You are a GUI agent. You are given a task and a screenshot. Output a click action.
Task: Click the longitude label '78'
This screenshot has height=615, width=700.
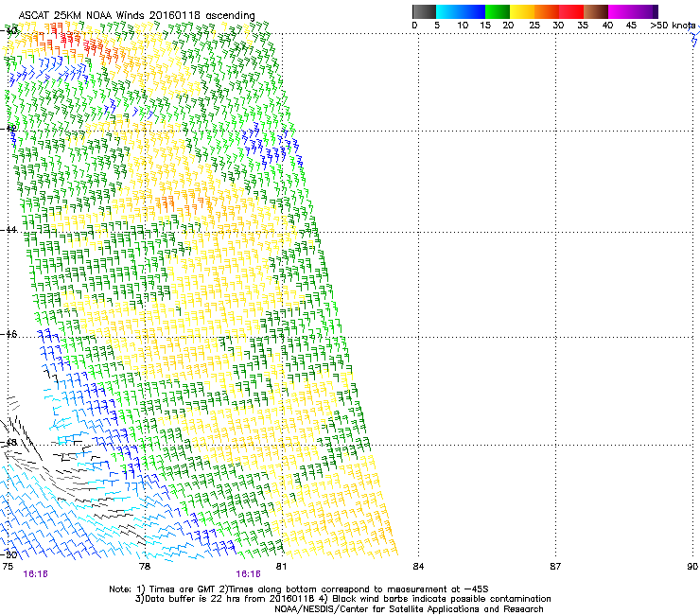click(x=145, y=567)
